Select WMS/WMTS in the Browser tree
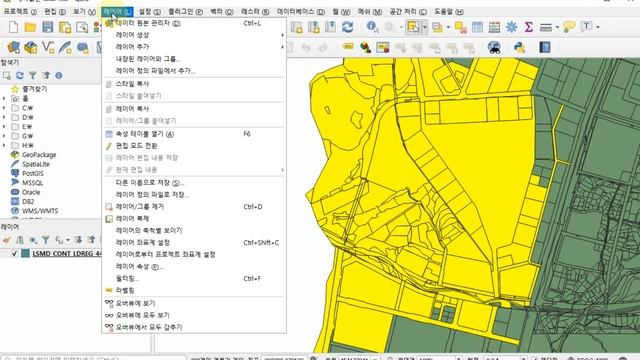This screenshot has height=360, width=640. 40,211
